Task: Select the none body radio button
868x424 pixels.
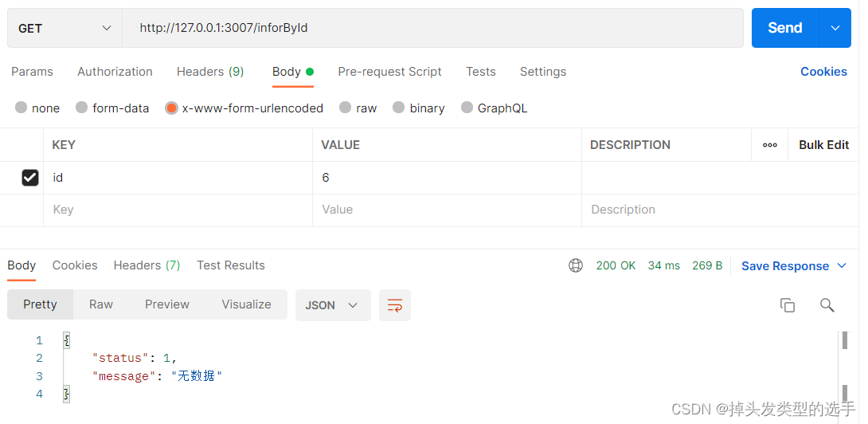Action: pyautogui.click(x=21, y=108)
